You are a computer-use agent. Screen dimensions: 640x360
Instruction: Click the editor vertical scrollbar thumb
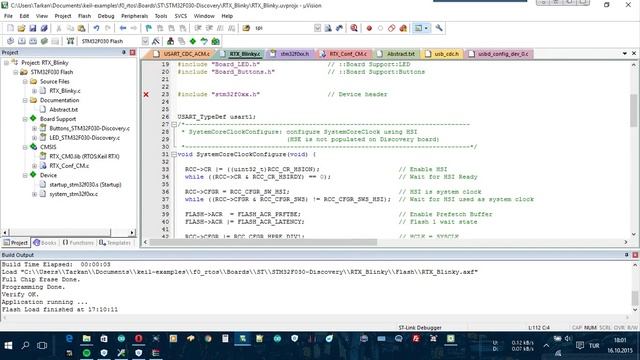[x=633, y=110]
